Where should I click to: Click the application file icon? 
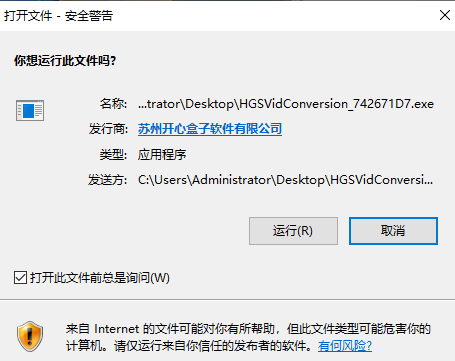tap(30, 110)
